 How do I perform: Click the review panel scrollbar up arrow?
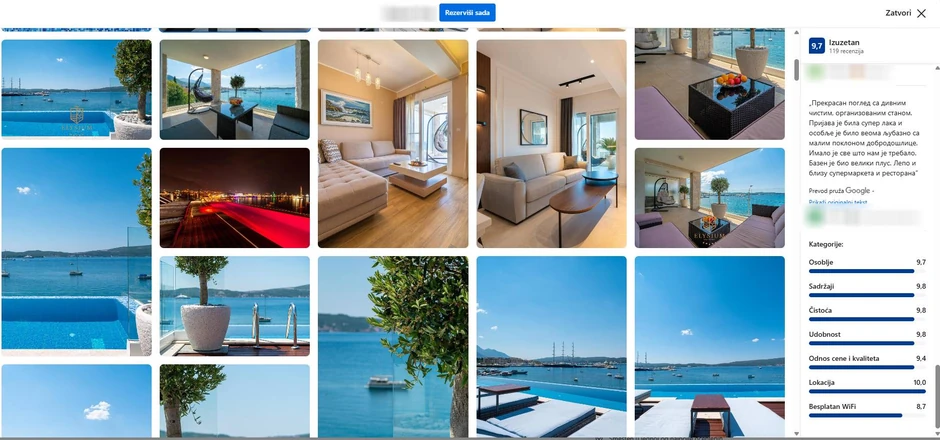pos(797,31)
